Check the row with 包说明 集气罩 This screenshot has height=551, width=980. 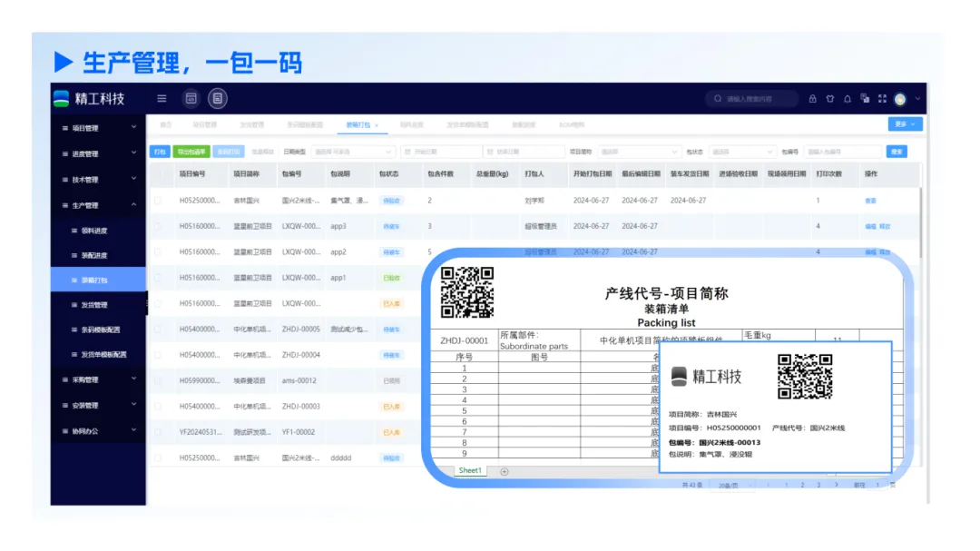(x=158, y=201)
